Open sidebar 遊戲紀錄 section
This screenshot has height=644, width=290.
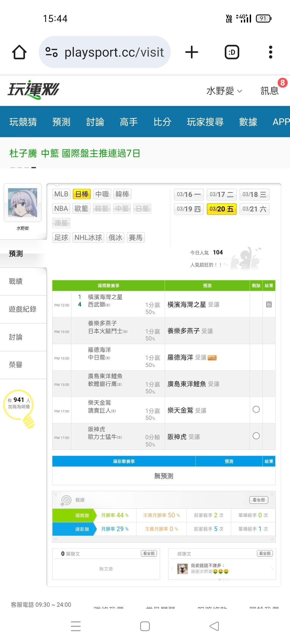click(23, 309)
